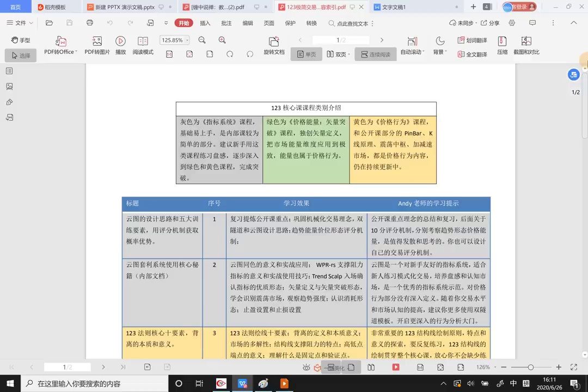Open the 文字文稿1 document tab
Image resolution: width=588 pixels, height=392 pixels.
393,7
